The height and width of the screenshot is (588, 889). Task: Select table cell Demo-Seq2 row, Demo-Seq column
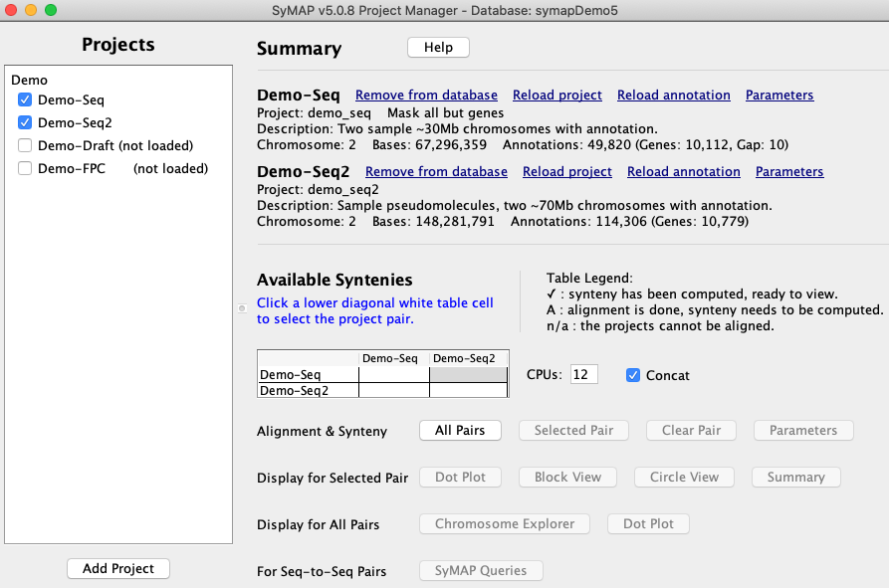tap(394, 390)
